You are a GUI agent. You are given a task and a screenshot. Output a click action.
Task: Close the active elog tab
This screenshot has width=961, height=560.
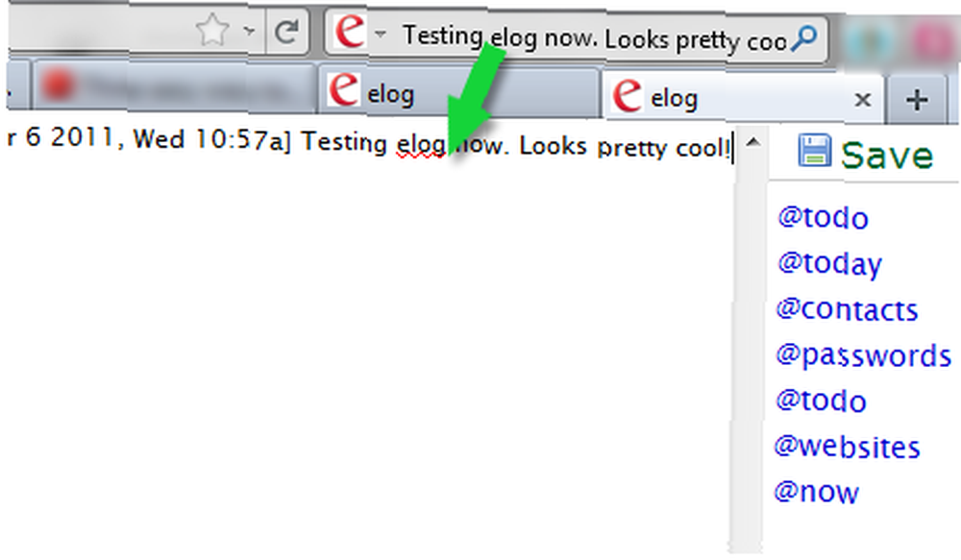862,99
